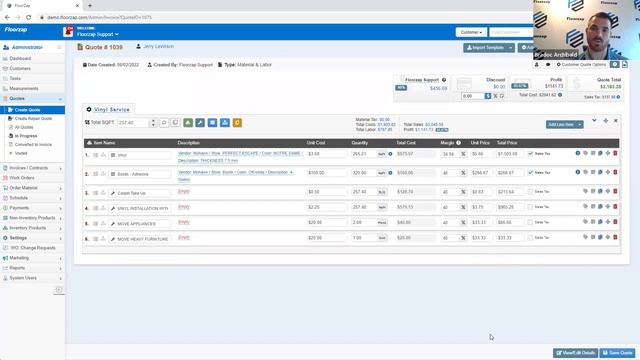640x360 pixels.
Task: Check Sales Tax for MOVE APPLIANCES
Action: (530, 222)
